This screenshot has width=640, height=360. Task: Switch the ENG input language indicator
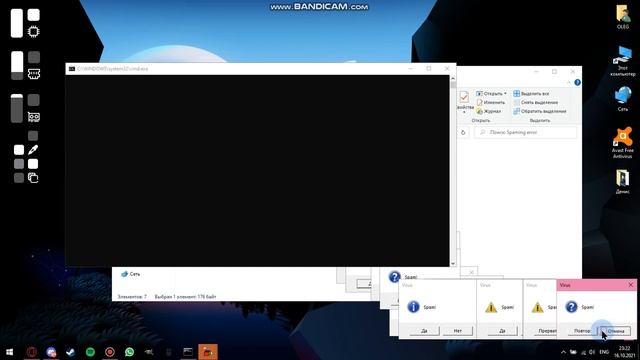[x=604, y=352]
